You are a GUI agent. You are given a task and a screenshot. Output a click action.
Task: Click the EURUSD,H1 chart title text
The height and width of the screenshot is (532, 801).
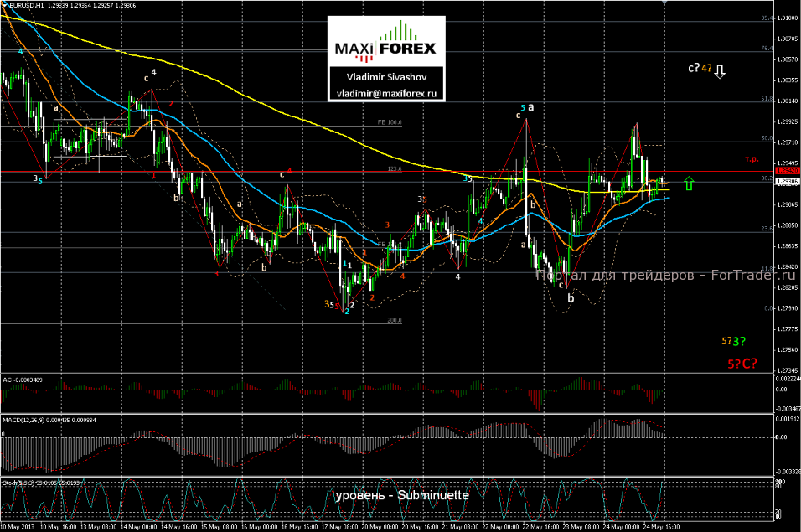coord(27,5)
